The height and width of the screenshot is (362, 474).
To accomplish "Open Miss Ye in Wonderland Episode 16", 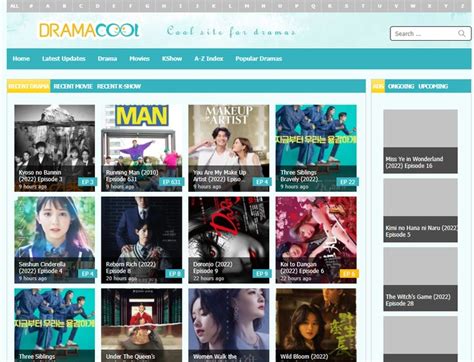I will pos(420,141).
